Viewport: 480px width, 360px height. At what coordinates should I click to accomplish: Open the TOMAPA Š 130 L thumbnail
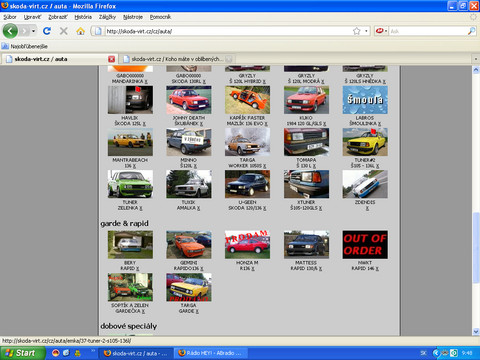click(x=306, y=142)
